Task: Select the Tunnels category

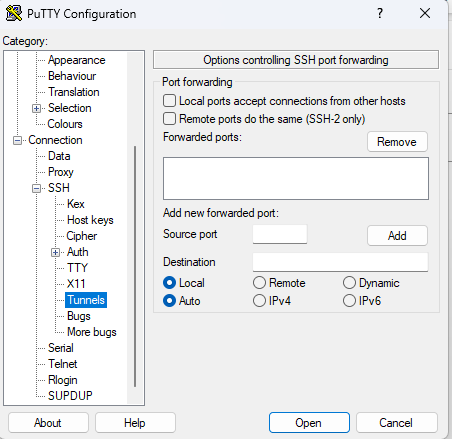Action: pyautogui.click(x=86, y=300)
